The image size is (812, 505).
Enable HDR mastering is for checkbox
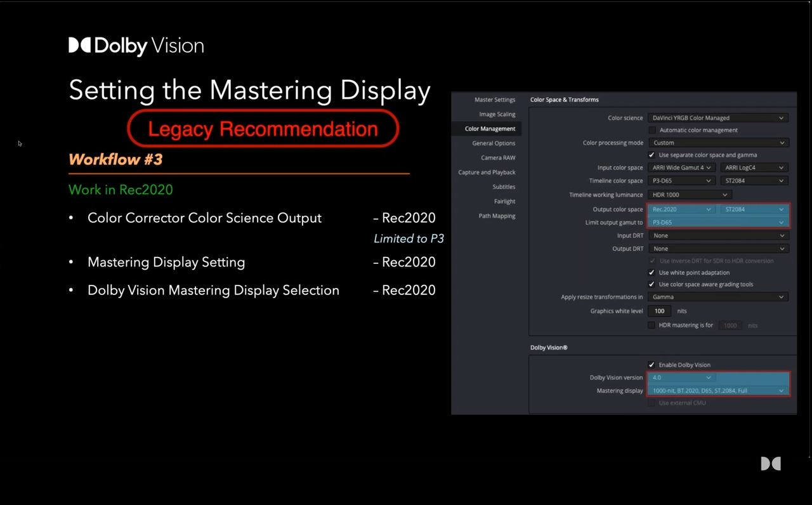point(652,325)
